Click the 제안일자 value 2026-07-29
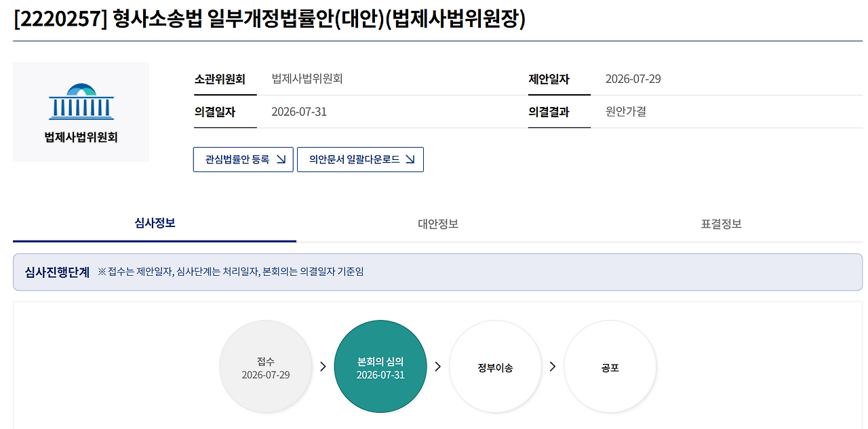 633,79
